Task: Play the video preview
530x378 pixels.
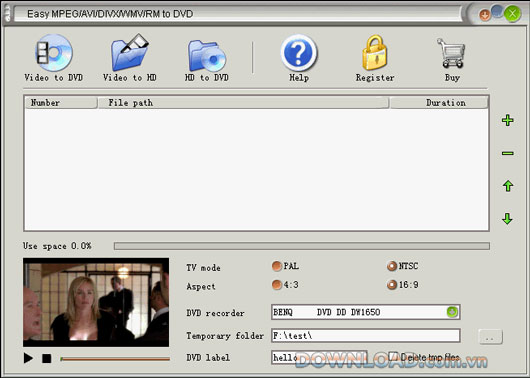Action: pyautogui.click(x=28, y=358)
